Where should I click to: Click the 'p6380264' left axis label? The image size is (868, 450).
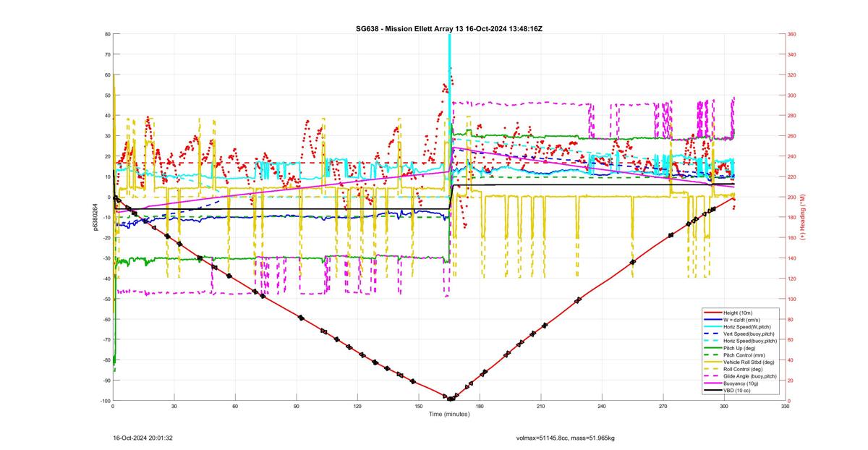pos(95,217)
